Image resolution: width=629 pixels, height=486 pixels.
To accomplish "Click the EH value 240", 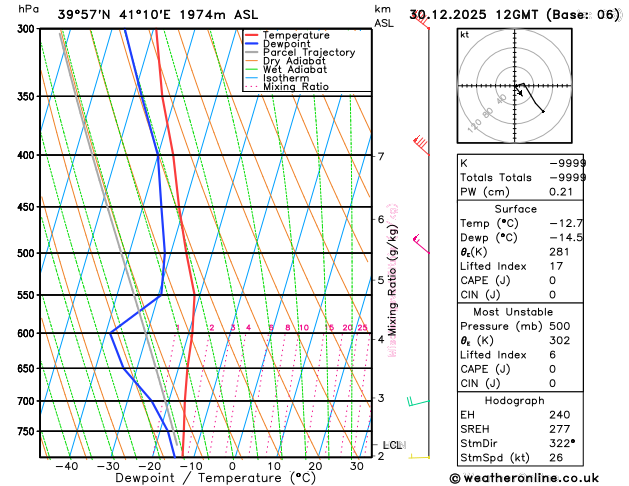I will tap(560, 415).
